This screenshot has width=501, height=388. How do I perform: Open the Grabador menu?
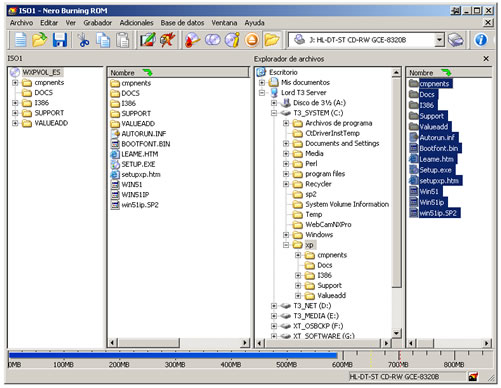pyautogui.click(x=98, y=23)
